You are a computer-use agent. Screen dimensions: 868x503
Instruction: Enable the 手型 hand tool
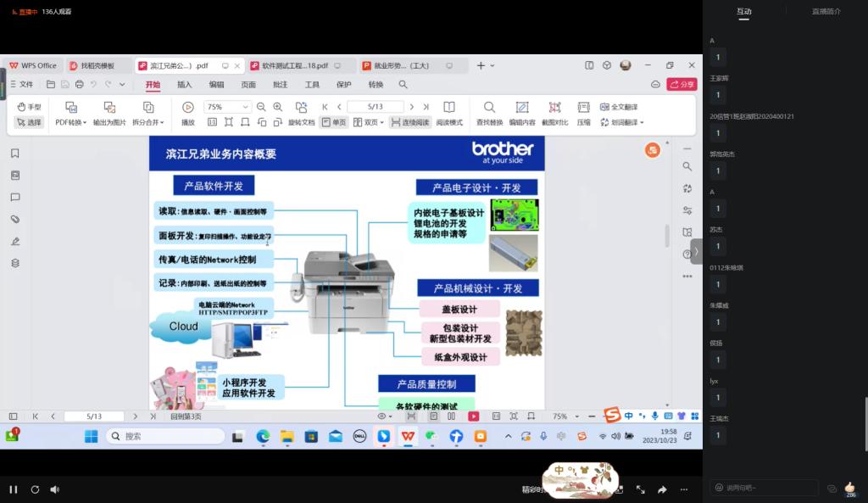coord(29,107)
